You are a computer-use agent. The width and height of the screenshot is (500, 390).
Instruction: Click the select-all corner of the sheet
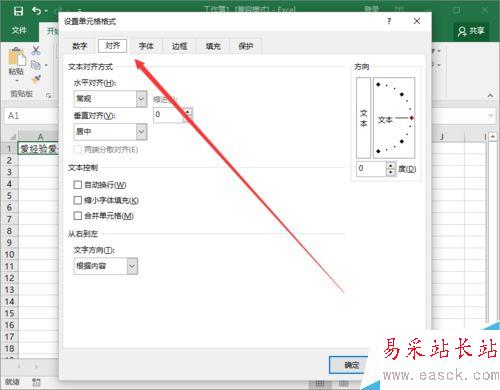click(x=12, y=136)
